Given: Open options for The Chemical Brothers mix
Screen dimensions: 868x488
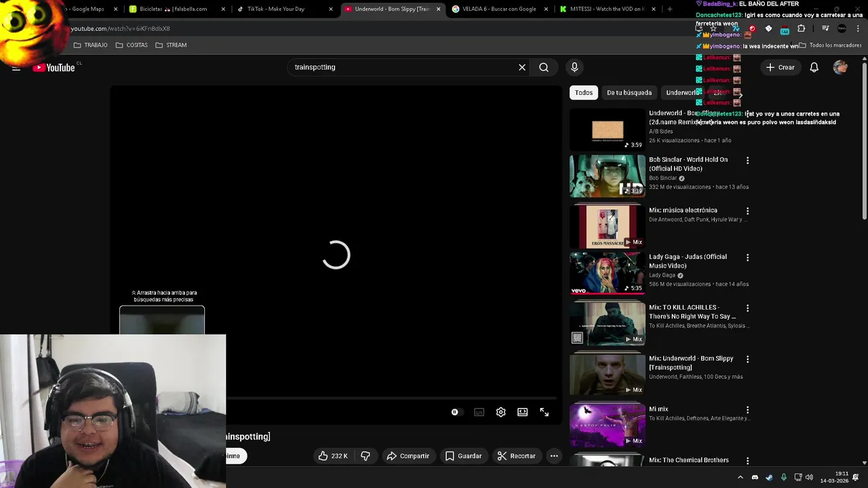Looking at the screenshot, I should point(747,461).
